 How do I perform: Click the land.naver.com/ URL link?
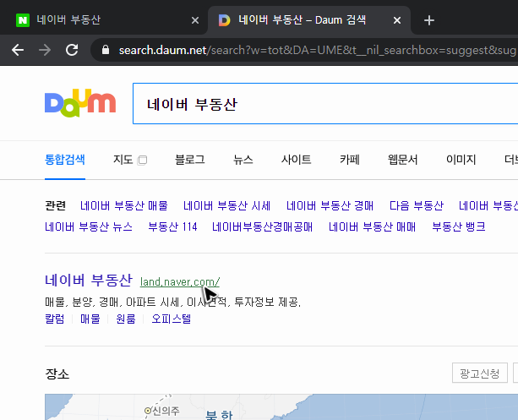(180, 282)
